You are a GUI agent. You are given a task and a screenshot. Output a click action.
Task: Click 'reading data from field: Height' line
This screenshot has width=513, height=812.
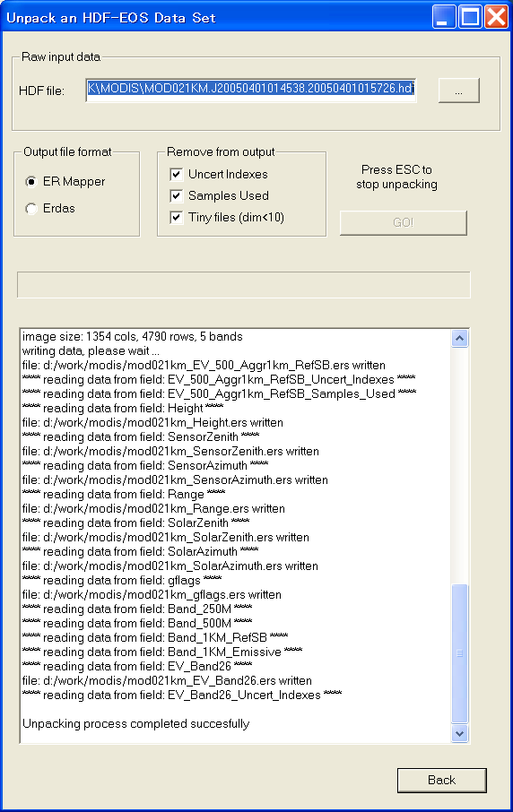[123, 408]
